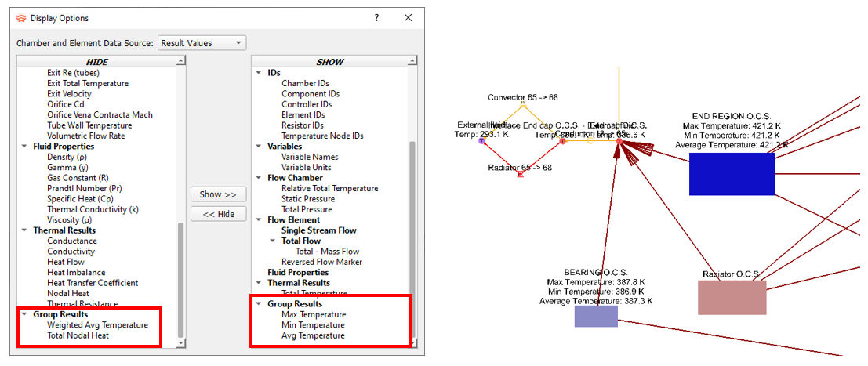Screen dimensions: 868x366
Task: Select Min Temperature in SHOW list
Action: (313, 325)
